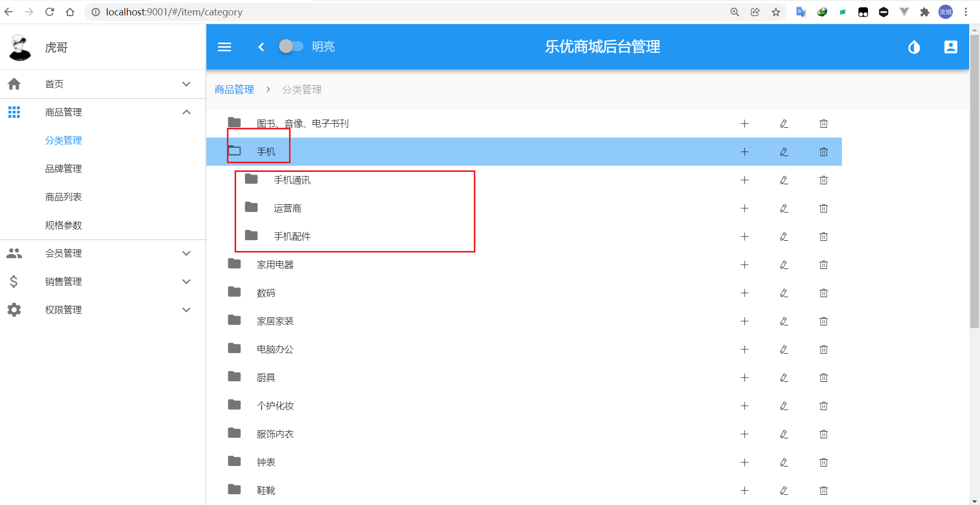Add a child category under 手机 row
The height and width of the screenshot is (505, 980).
[744, 151]
